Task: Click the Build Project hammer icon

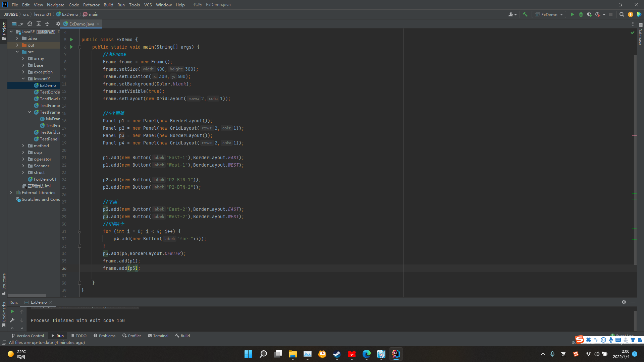Action: (525, 14)
